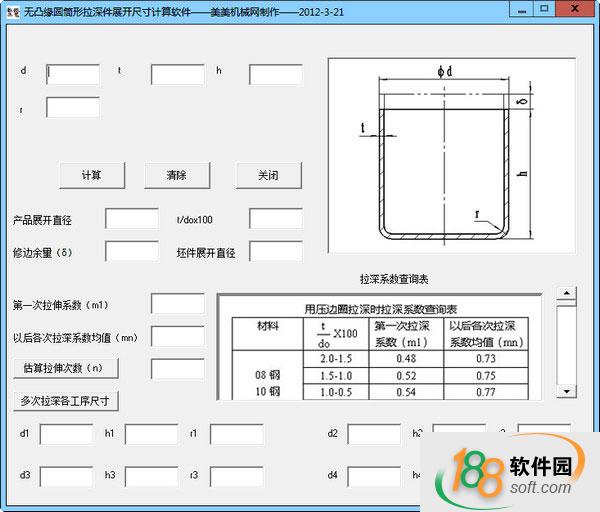The image size is (600, 512).
Task: Close the window with the X button
Action: click(575, 9)
